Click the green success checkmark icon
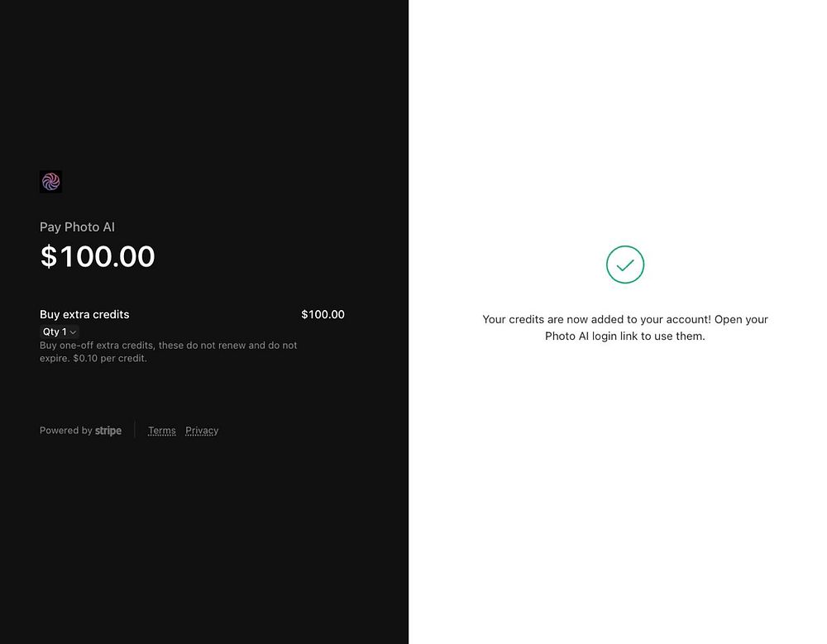 click(x=625, y=265)
